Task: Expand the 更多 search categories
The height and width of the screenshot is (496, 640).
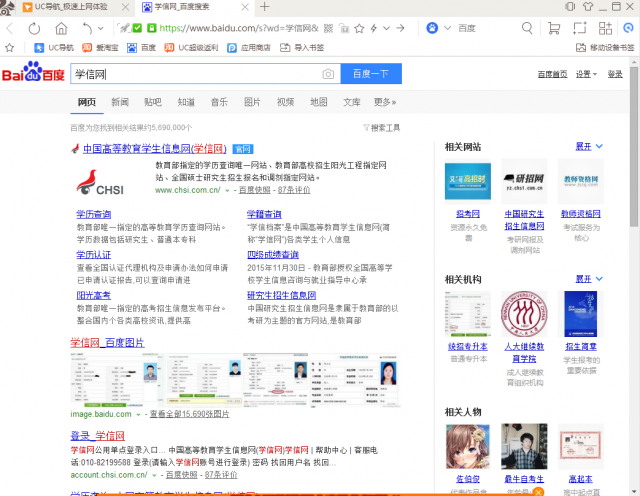Action: coord(385,102)
